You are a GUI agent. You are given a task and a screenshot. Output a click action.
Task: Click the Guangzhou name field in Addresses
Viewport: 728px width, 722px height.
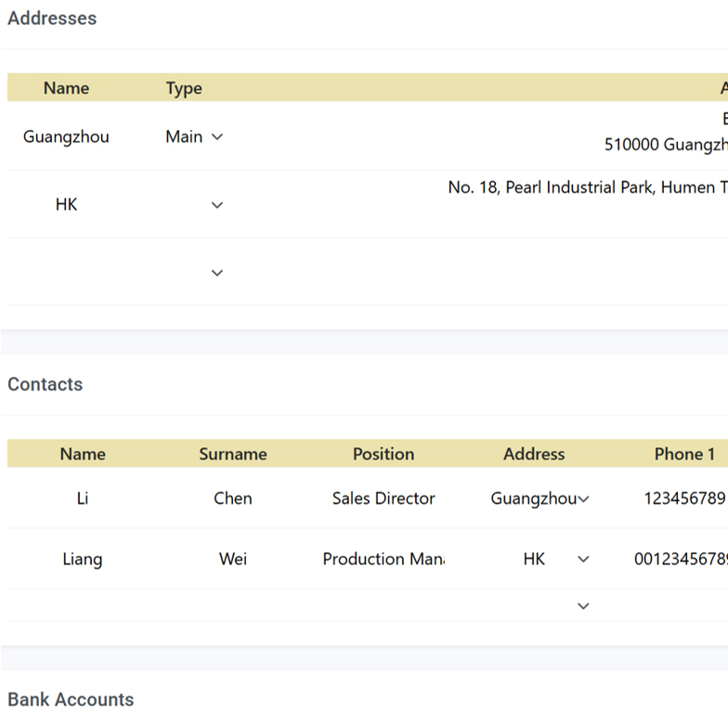click(66, 136)
